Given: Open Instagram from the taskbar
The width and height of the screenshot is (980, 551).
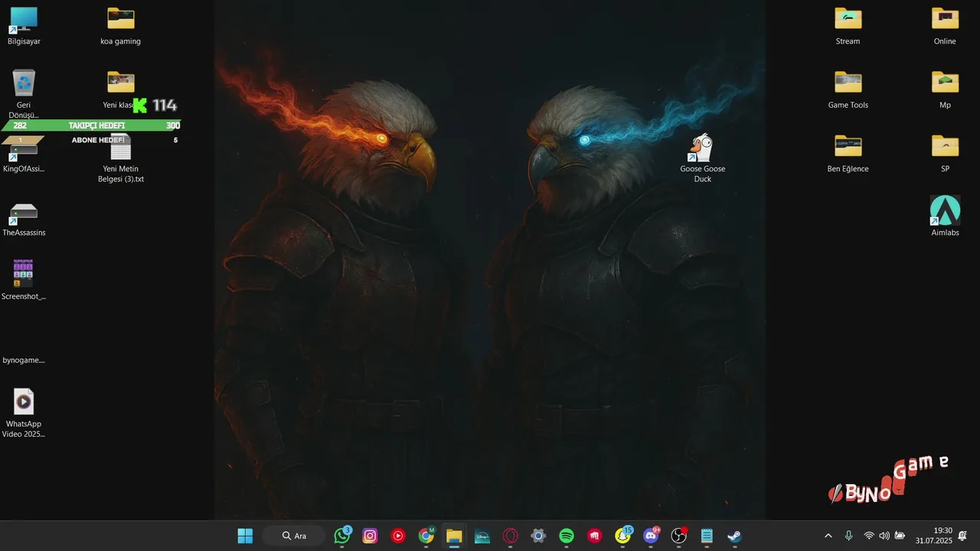Looking at the screenshot, I should coord(371,536).
